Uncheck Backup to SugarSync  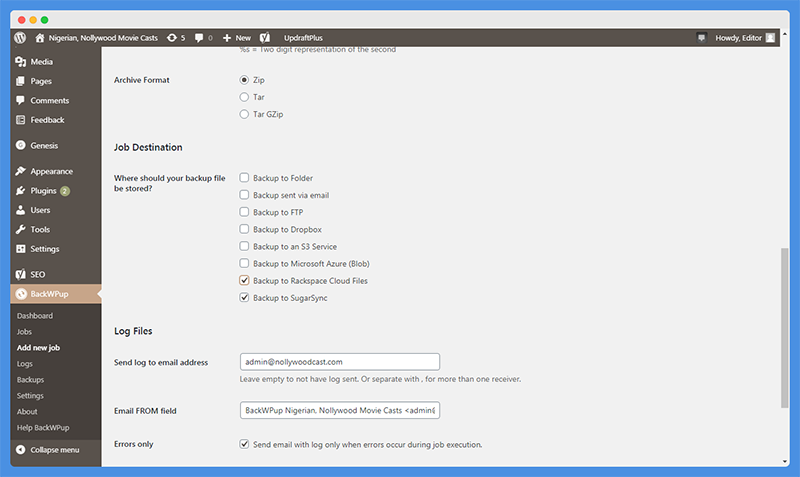click(x=244, y=297)
